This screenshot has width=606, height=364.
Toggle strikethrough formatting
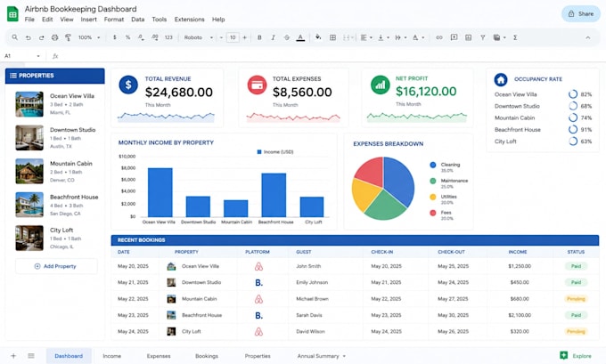(x=286, y=37)
